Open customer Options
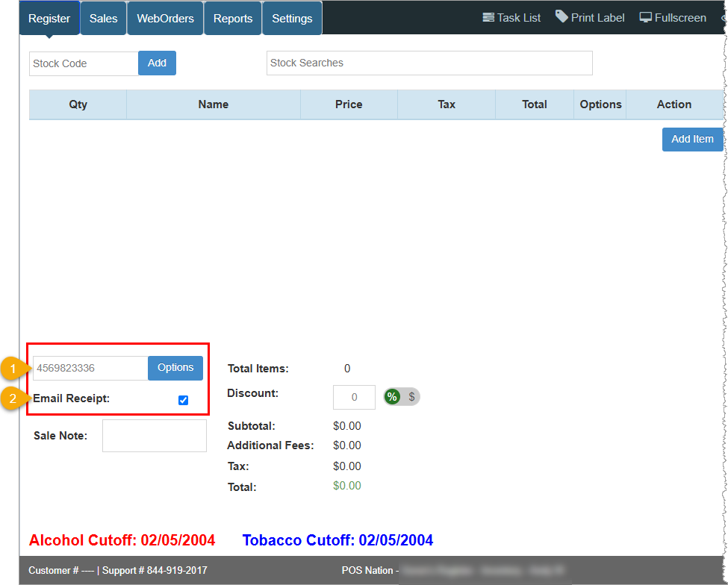The height and width of the screenshot is (585, 728). [175, 368]
